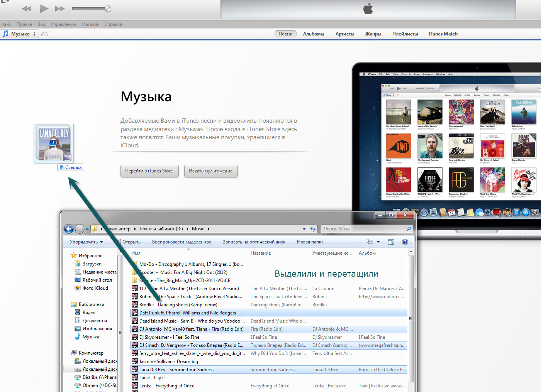541x392 pixels.
Task: Open the Вид menu
Action: tap(41, 24)
